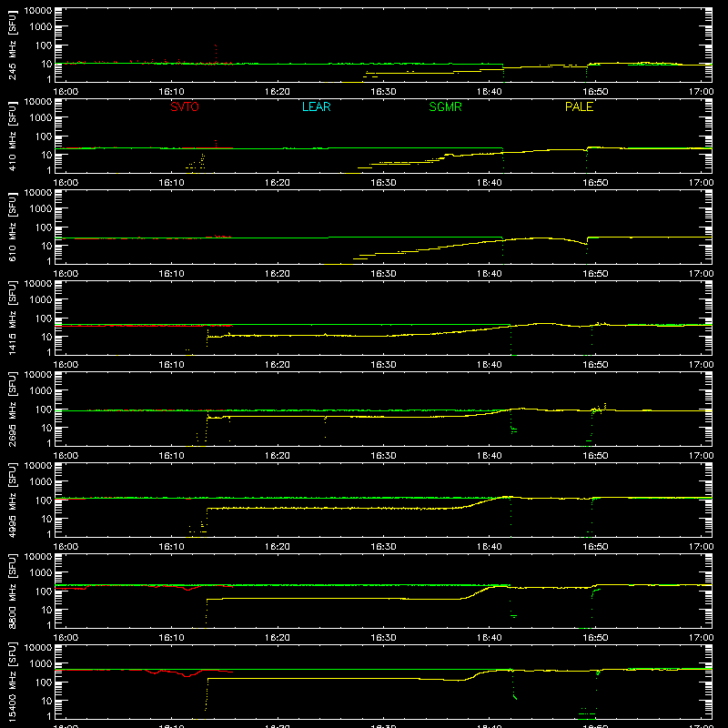Click the red SVTO station label
This screenshot has width=728, height=728.
(185, 106)
